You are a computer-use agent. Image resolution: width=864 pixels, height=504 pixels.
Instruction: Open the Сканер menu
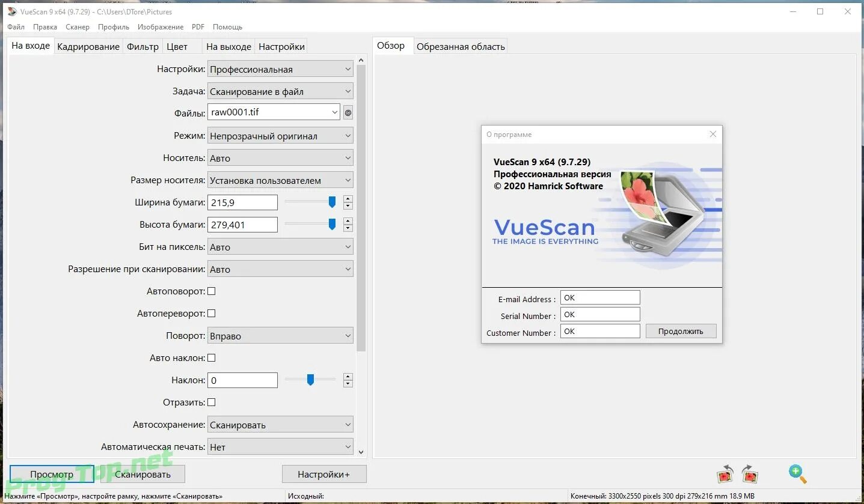(x=78, y=27)
